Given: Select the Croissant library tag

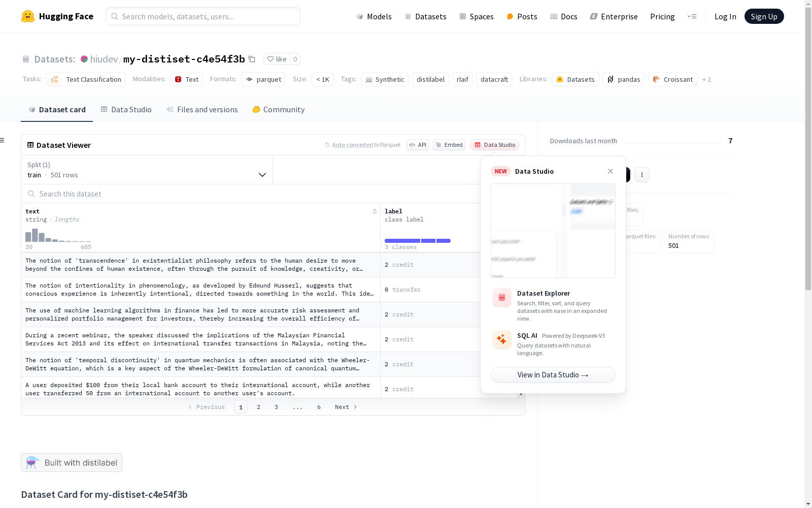Looking at the screenshot, I should pyautogui.click(x=673, y=79).
